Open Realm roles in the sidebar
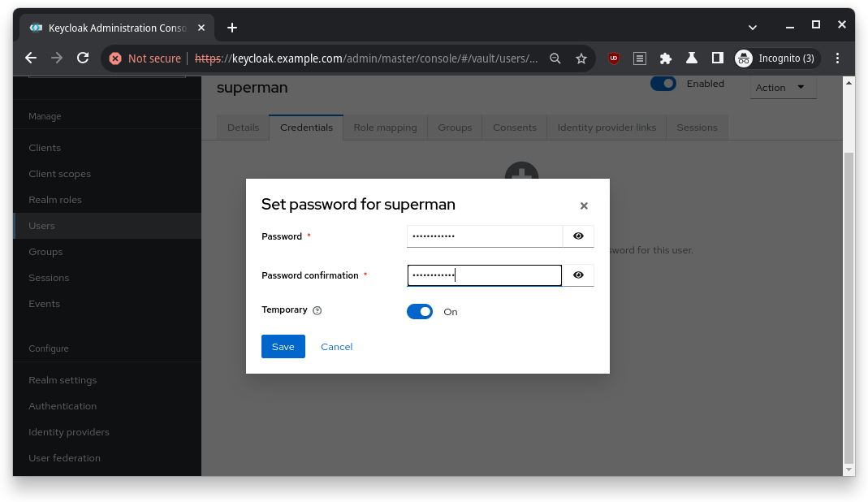The height and width of the screenshot is (502, 868). coord(107,200)
